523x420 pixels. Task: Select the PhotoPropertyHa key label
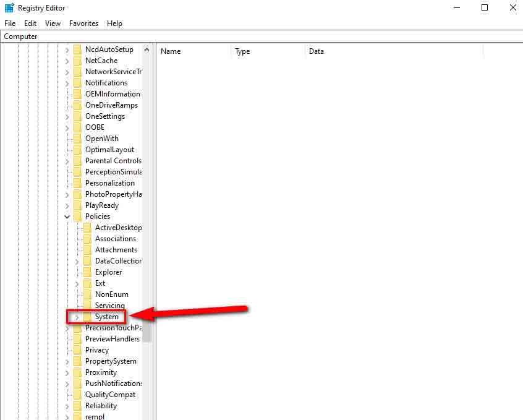(x=113, y=194)
